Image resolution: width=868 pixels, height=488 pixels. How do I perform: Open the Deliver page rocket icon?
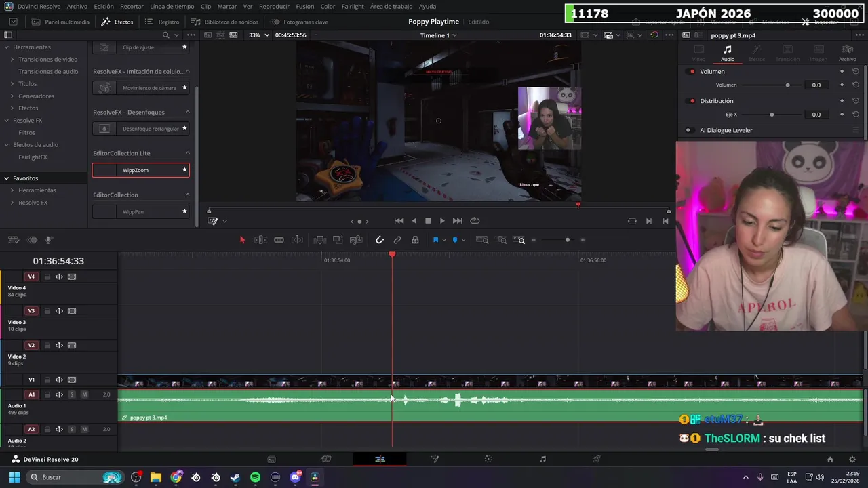[x=597, y=459]
